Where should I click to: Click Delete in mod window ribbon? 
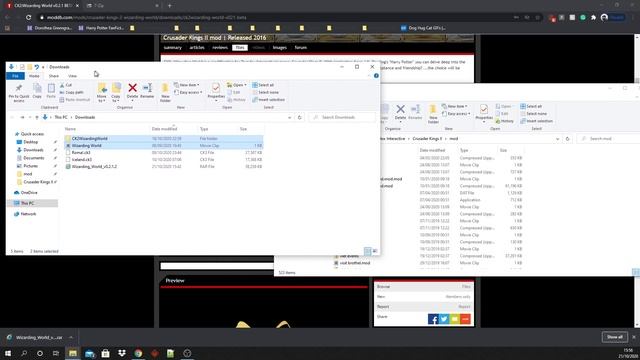[x=400, y=112]
